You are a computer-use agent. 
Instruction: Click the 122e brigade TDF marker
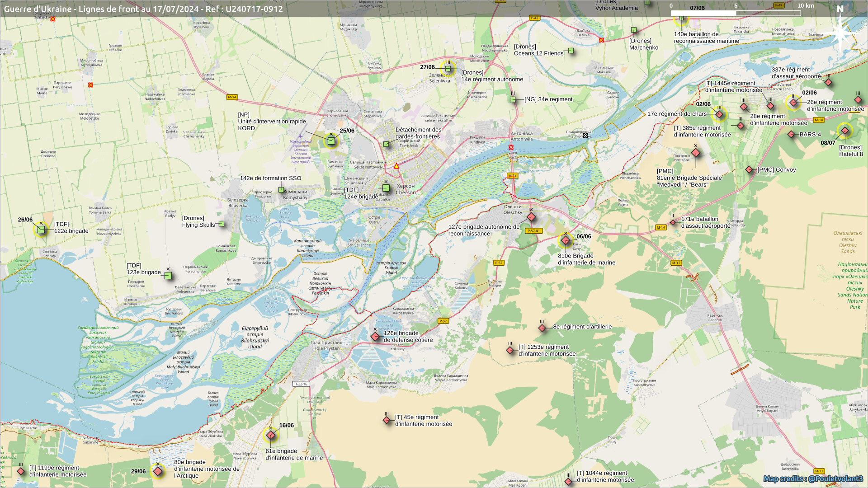pyautogui.click(x=41, y=230)
